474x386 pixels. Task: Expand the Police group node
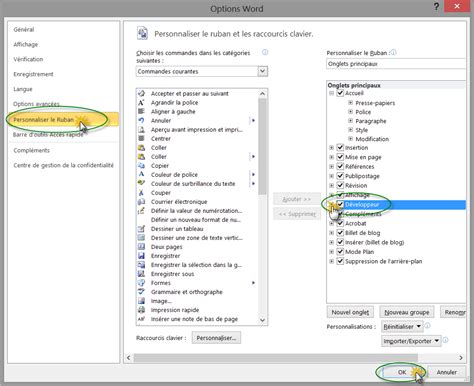pyautogui.click(x=350, y=112)
